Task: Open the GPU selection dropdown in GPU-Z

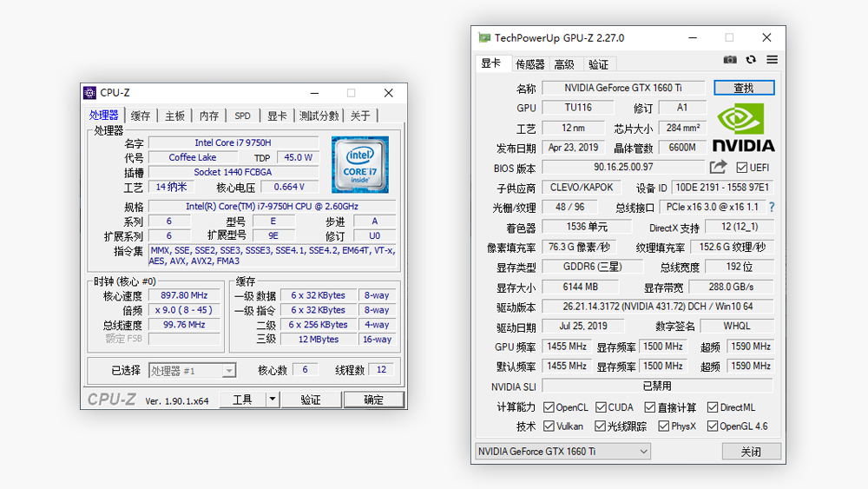Action: [x=562, y=452]
